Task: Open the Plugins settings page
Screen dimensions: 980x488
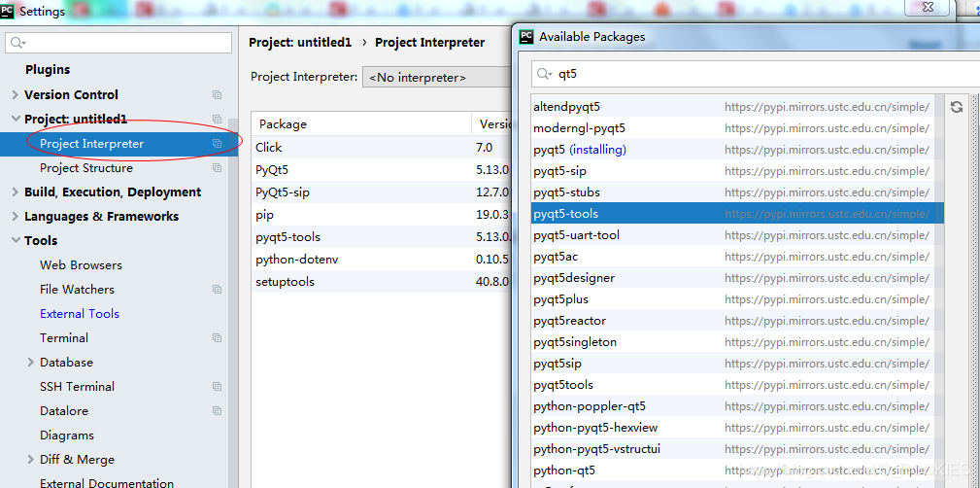Action: [48, 69]
